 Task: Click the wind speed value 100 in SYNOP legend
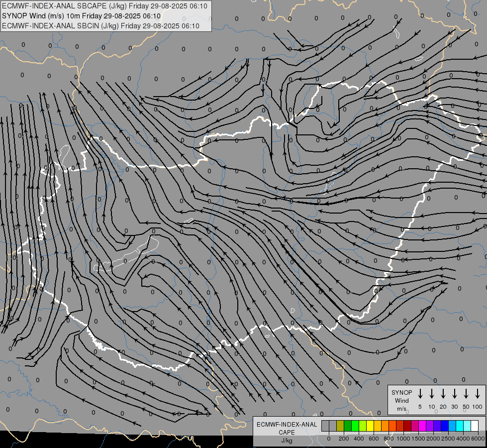(478, 407)
